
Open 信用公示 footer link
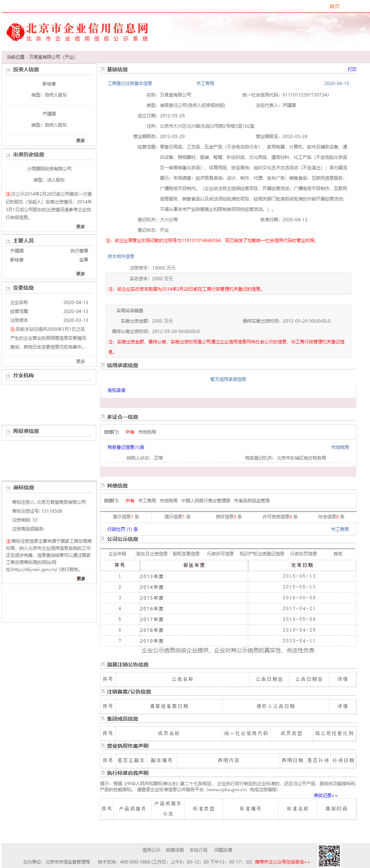151,850
